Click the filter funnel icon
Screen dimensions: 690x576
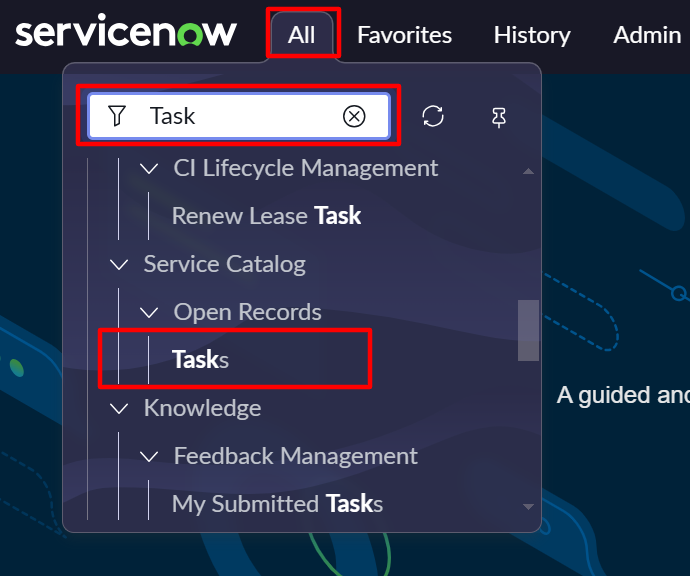(x=117, y=116)
